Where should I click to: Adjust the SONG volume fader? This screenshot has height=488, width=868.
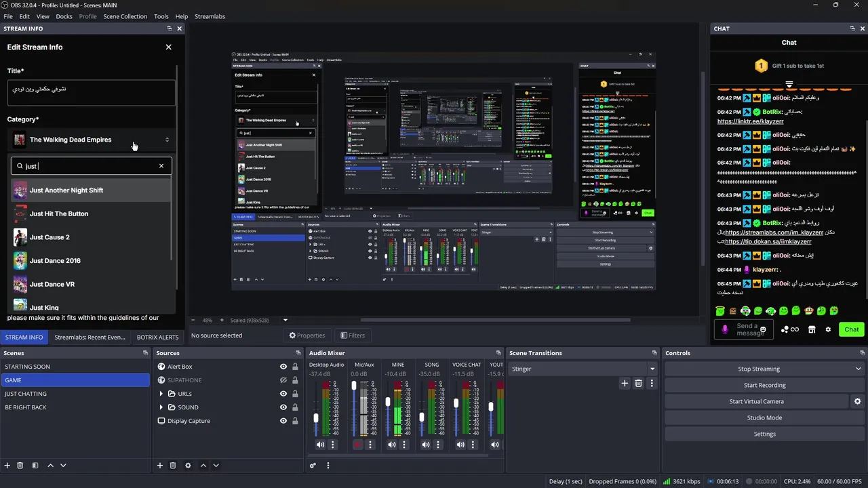(422, 418)
